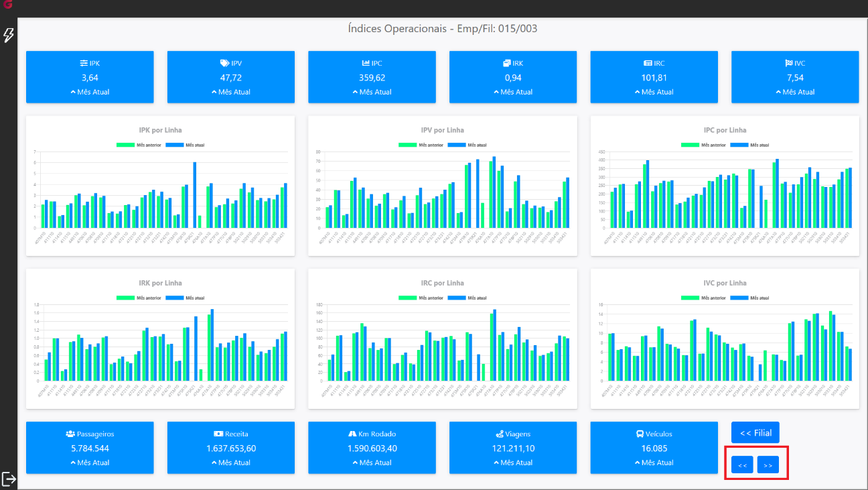
Task: Click the Receita money icon
Action: (218, 434)
